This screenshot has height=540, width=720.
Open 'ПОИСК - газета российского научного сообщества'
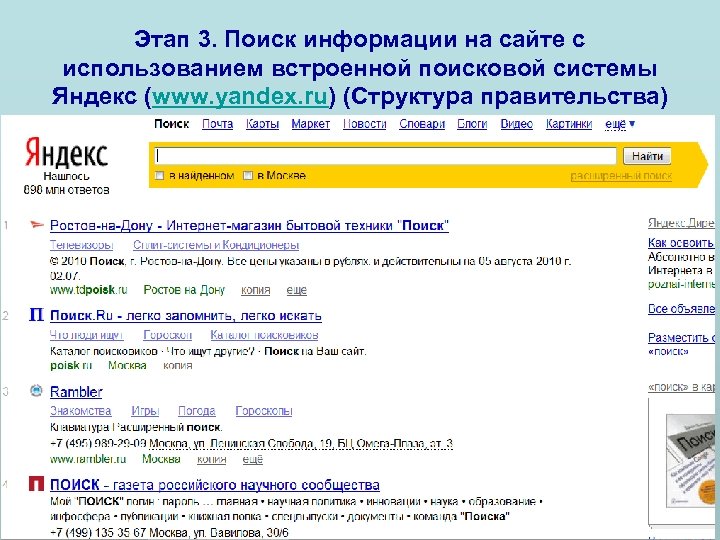pyautogui.click(x=215, y=485)
